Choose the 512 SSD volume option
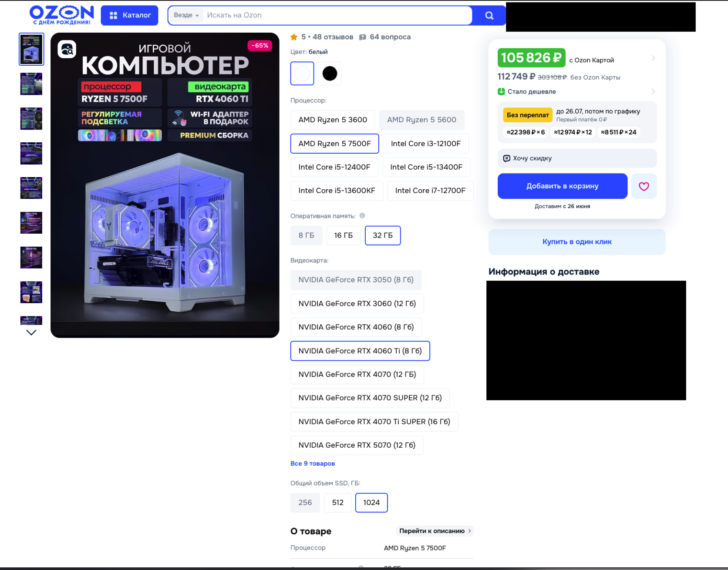 [x=337, y=503]
